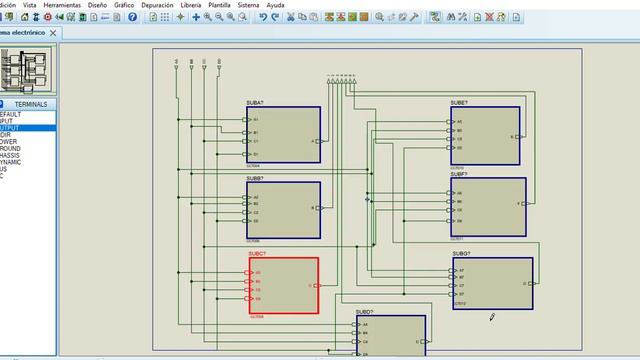Viewport: 640px width, 360px height.
Task: Open Search and Tag binoculars
Action: (x=451, y=17)
